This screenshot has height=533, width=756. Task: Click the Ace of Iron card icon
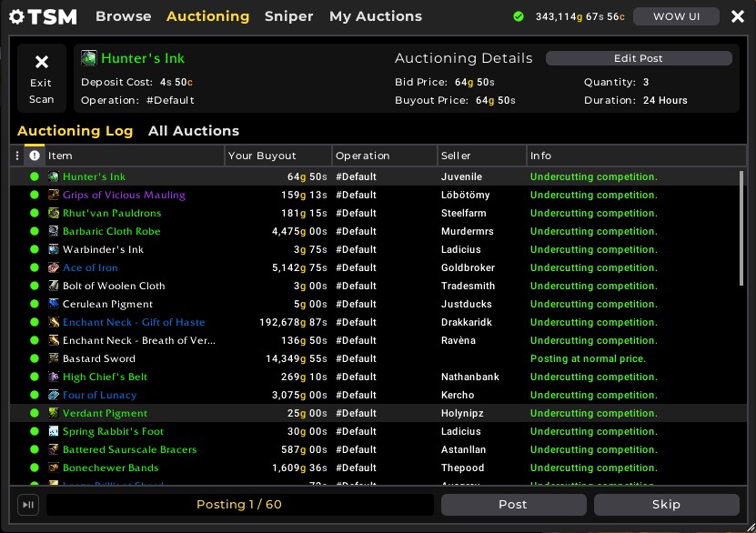(x=54, y=267)
